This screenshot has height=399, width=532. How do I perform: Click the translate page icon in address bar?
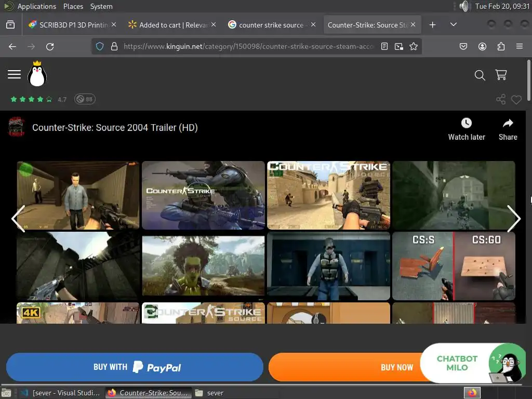click(x=399, y=46)
